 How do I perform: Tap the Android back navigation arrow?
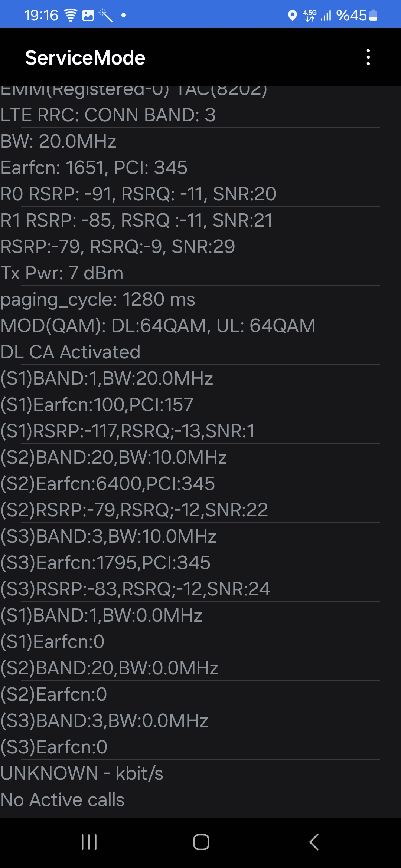tap(314, 842)
